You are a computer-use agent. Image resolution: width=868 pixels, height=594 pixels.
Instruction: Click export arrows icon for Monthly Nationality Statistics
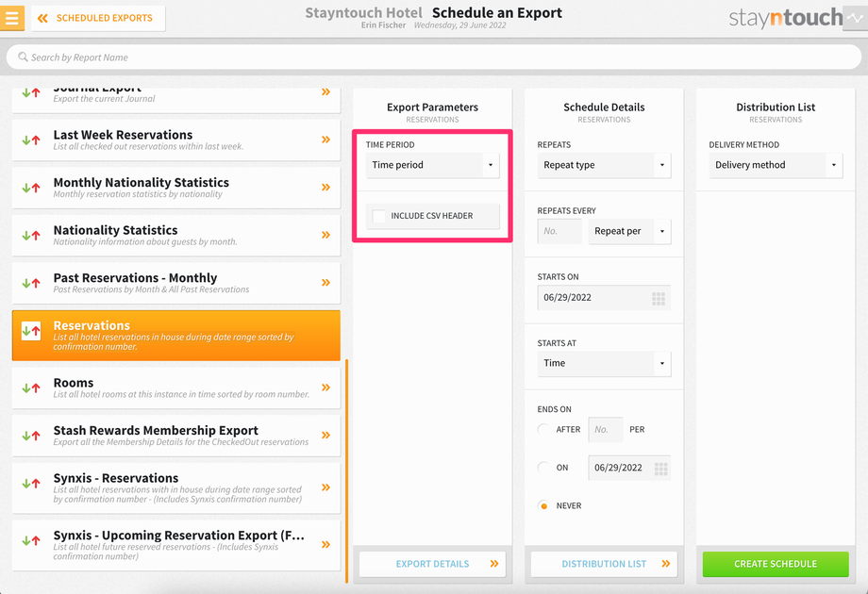click(x=31, y=188)
